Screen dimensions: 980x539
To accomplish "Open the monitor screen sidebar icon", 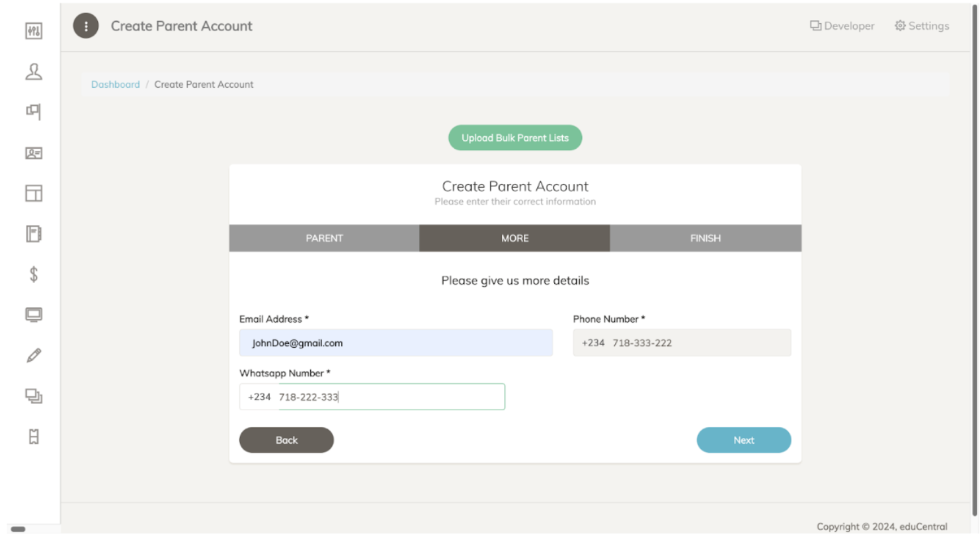I will pos(34,315).
